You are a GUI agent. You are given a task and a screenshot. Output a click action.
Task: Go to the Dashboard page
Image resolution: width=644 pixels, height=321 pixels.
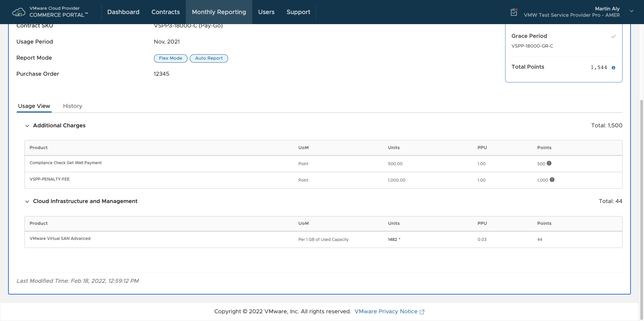click(x=123, y=12)
